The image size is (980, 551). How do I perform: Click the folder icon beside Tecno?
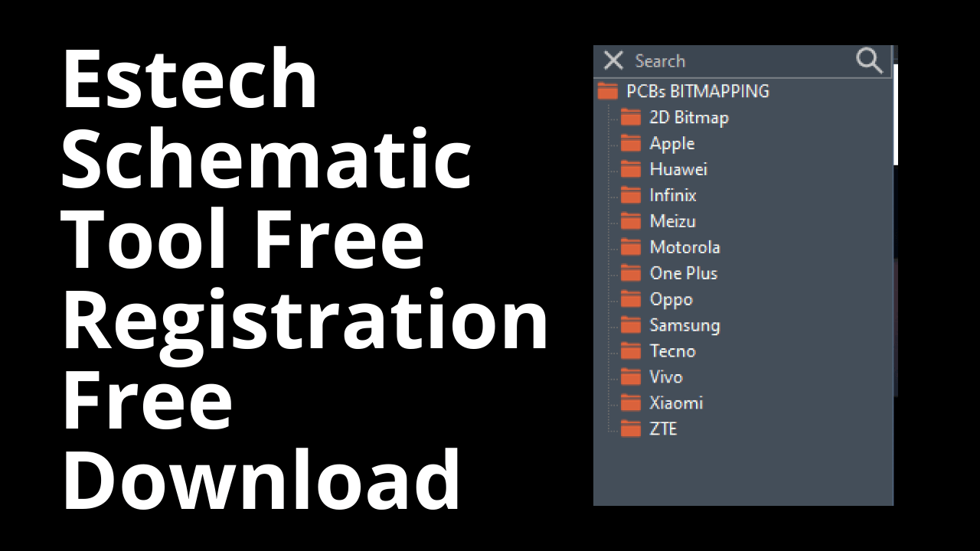tap(631, 350)
